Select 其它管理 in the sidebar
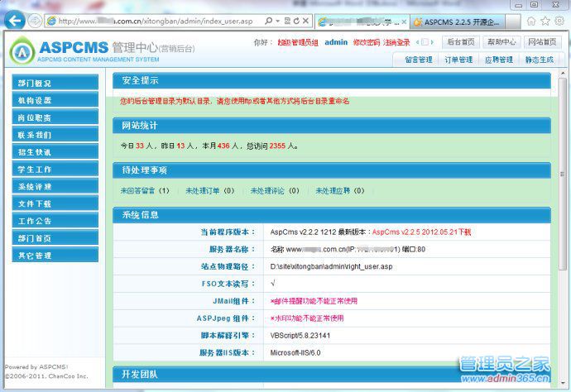The height and width of the screenshot is (392, 571). coord(55,256)
